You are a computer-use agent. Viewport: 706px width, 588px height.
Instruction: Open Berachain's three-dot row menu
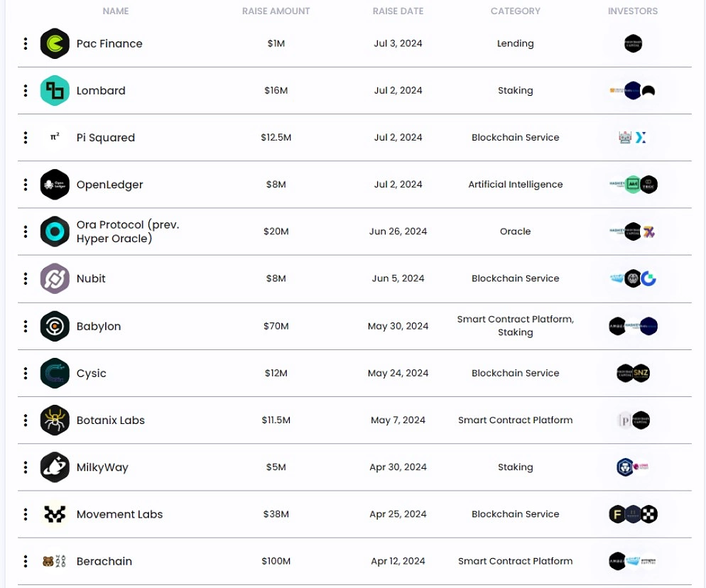pos(26,561)
